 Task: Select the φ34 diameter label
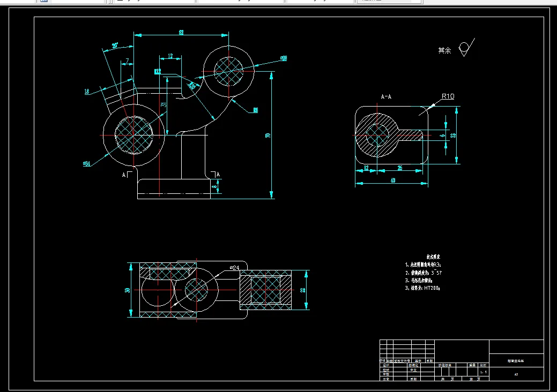(x=87, y=163)
